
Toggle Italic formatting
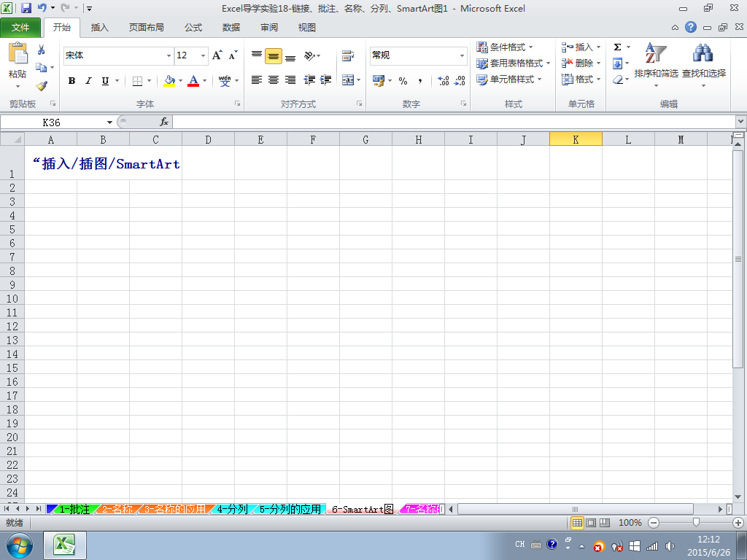tap(88, 81)
